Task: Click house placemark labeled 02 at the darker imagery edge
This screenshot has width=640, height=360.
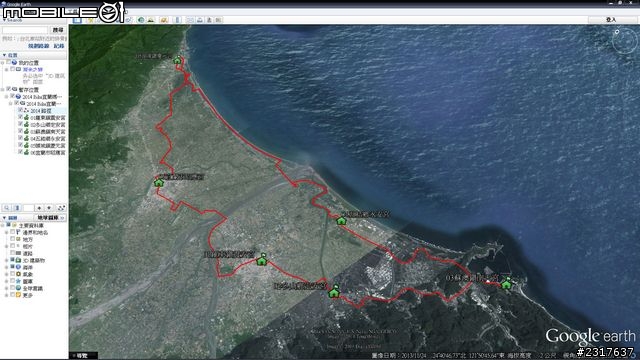Action: pyautogui.click(x=334, y=291)
